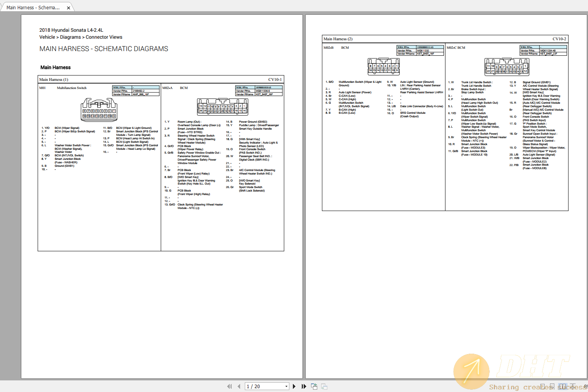Click the next view icon

[324, 386]
